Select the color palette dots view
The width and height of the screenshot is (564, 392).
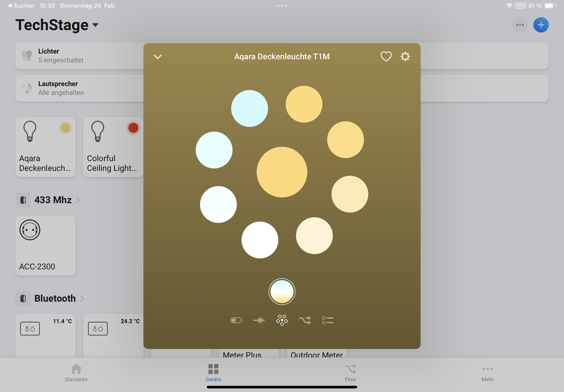pyautogui.click(x=282, y=320)
